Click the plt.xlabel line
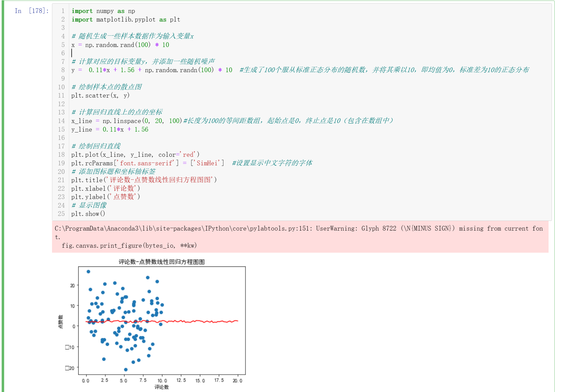This screenshot has height=392, width=561. click(x=105, y=189)
